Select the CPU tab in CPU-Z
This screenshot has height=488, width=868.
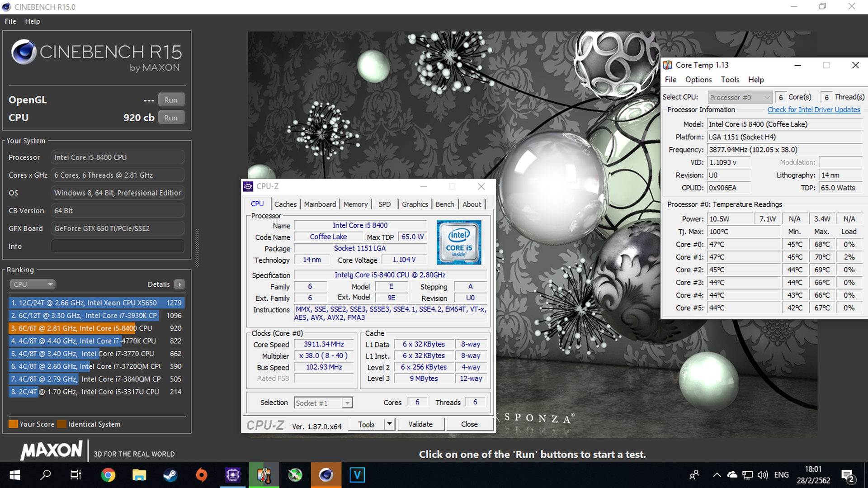point(257,204)
